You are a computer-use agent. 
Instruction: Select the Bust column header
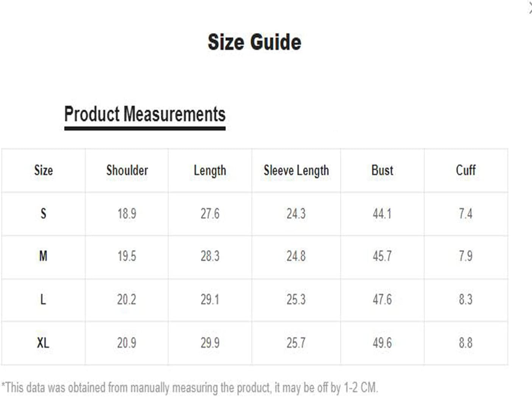382,170
